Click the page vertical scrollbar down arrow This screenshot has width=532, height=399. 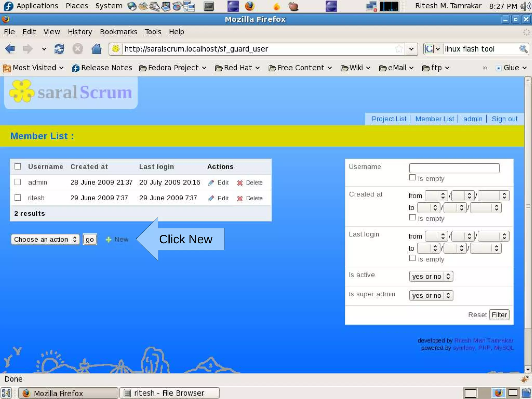click(528, 369)
